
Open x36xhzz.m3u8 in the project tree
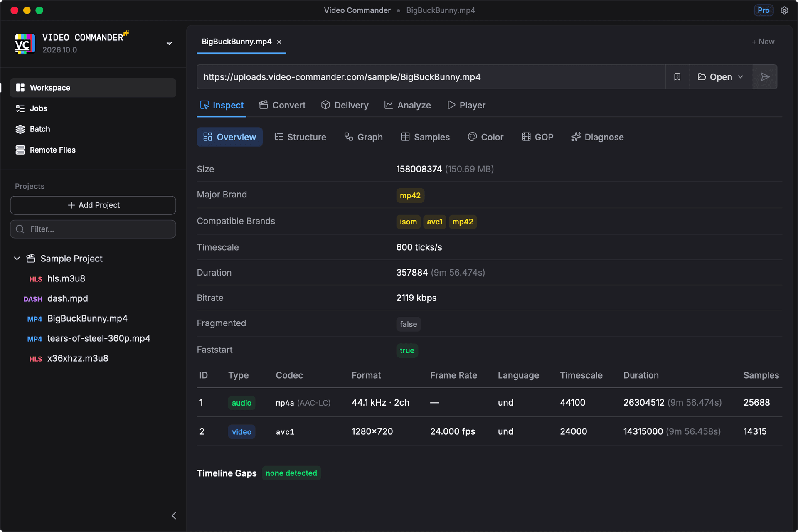pos(77,358)
